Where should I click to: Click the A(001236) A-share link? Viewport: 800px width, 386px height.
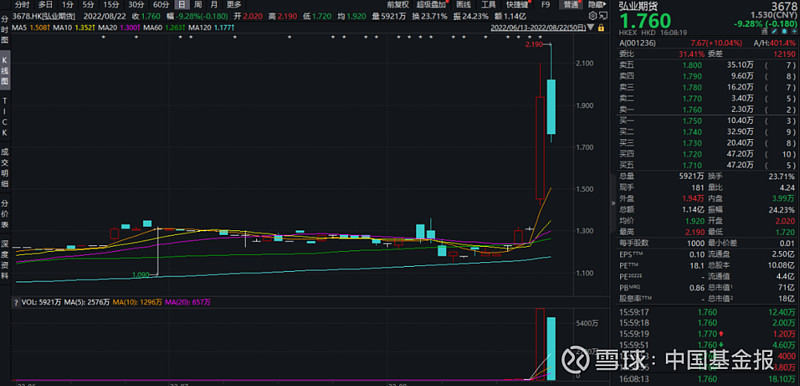point(638,42)
